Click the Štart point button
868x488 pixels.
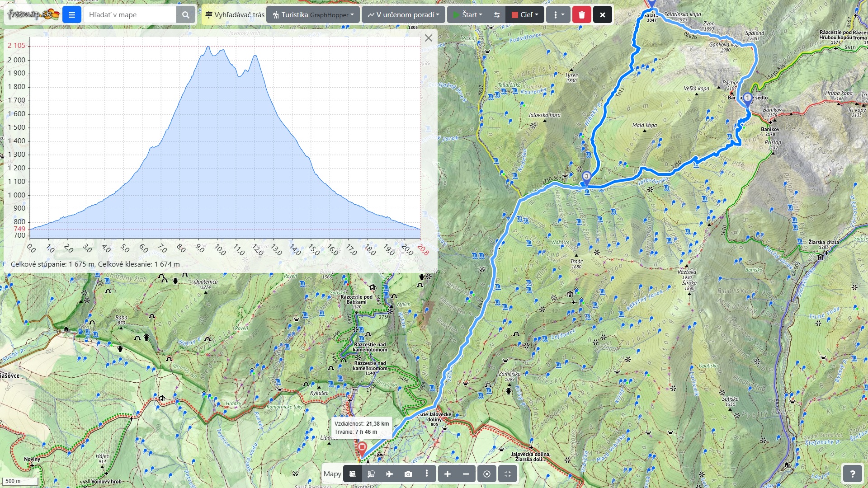pyautogui.click(x=468, y=15)
